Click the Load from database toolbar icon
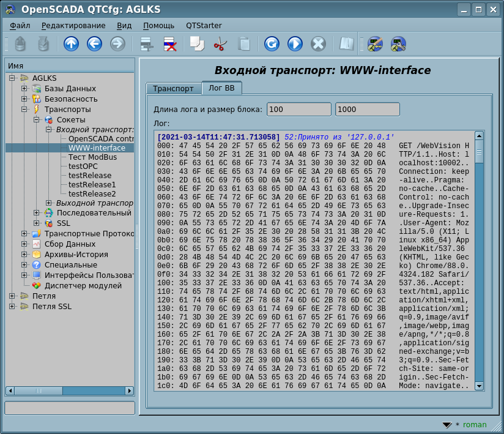This screenshot has height=434, width=504. point(20,43)
